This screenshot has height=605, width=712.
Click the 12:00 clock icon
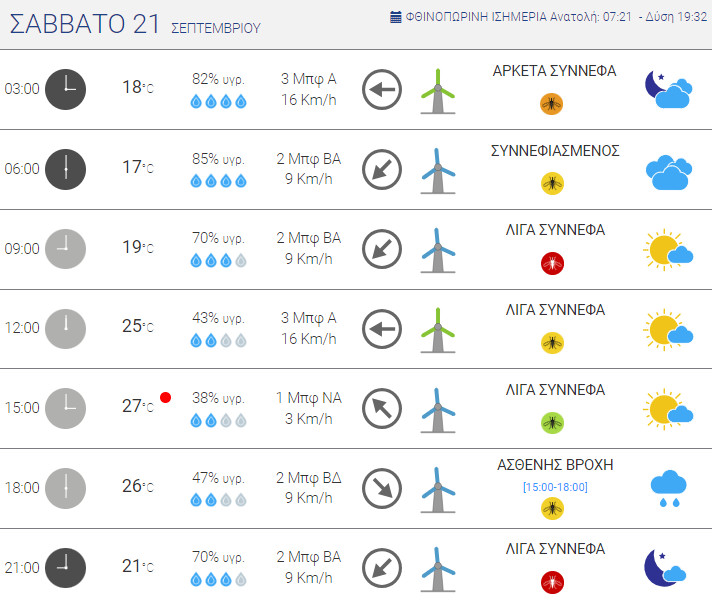coord(66,328)
